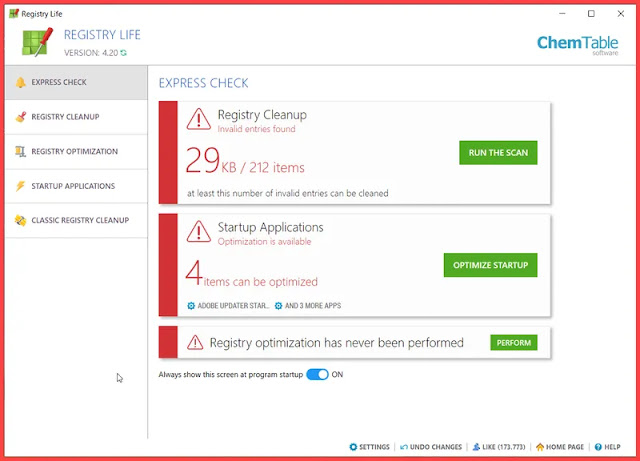Image resolution: width=640 pixels, height=461 pixels.
Task: Click the warning triangle in Startup Applications card
Action: point(199,232)
